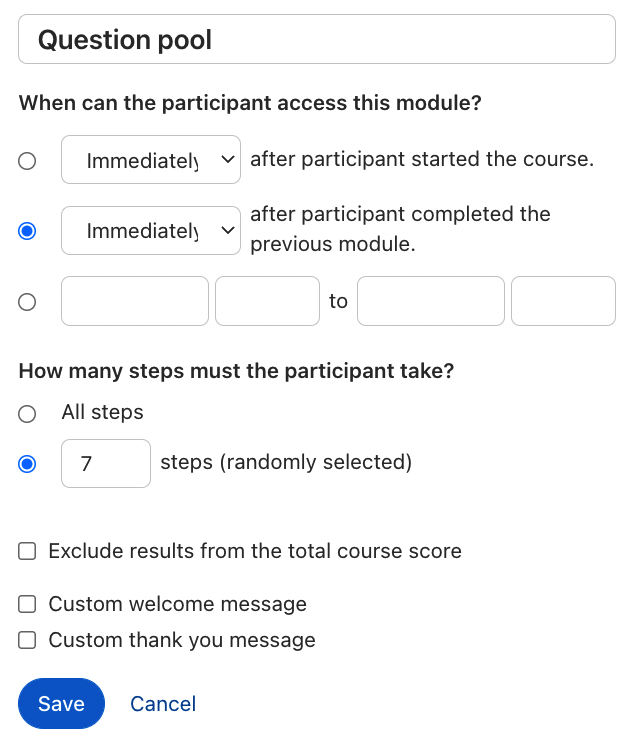
Task: Select the radio for 'after participant started the course'
Action: pos(28,160)
